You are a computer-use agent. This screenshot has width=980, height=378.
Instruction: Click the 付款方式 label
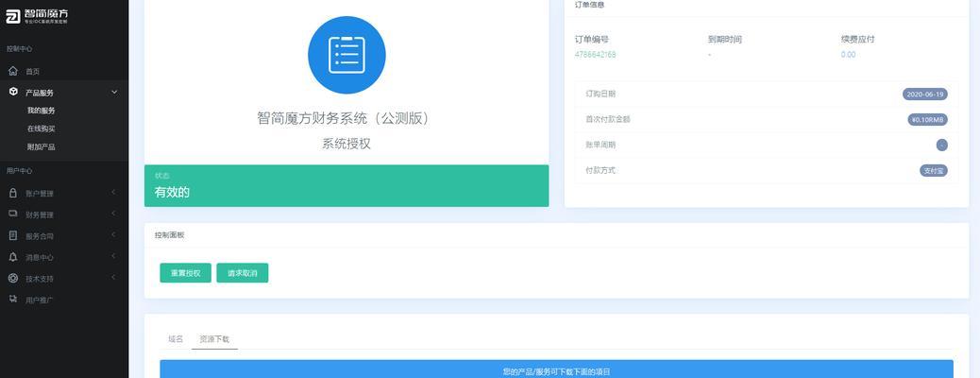point(600,170)
